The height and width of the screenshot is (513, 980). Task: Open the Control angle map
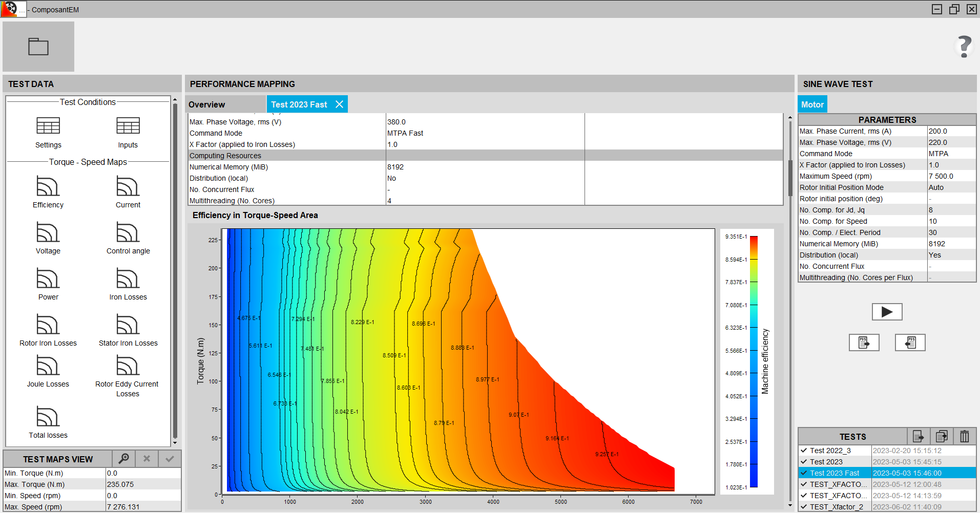tap(128, 233)
